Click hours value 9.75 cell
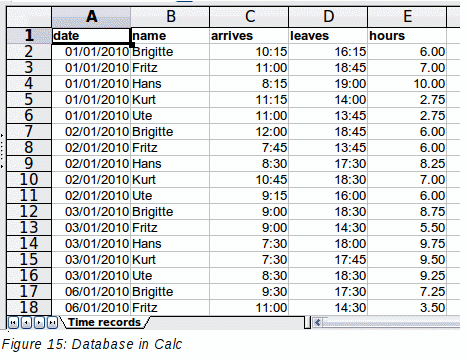Image resolution: width=467 pixels, height=363 pixels. (x=407, y=244)
